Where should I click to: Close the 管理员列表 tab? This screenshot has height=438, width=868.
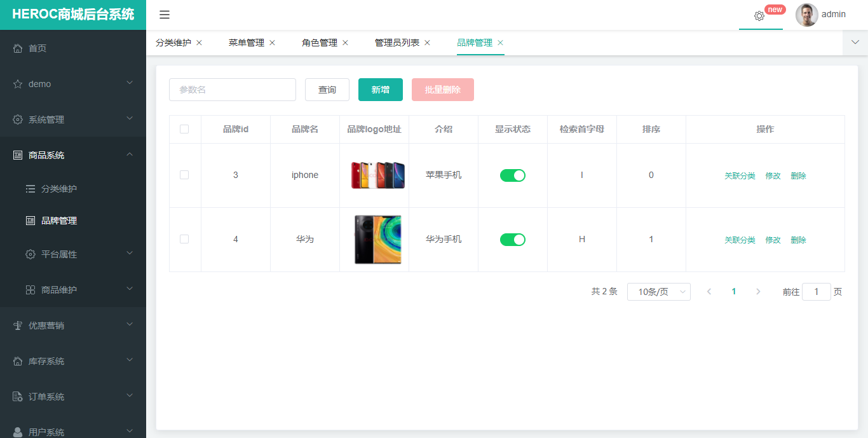coord(427,43)
